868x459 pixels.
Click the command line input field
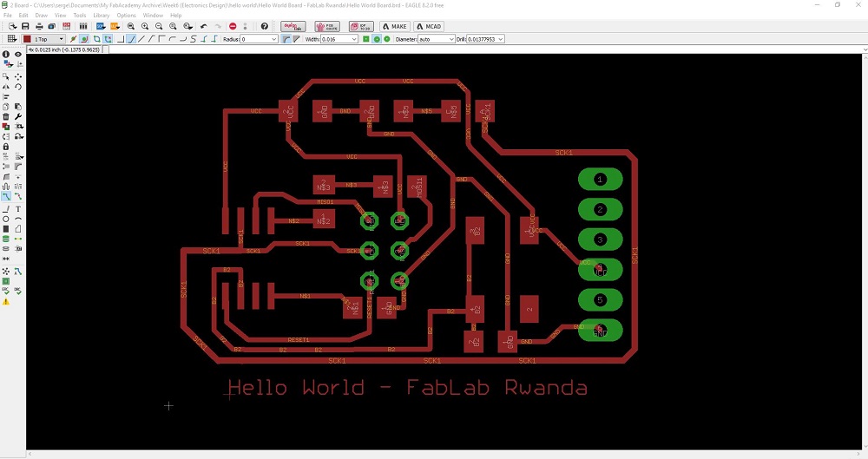point(484,49)
